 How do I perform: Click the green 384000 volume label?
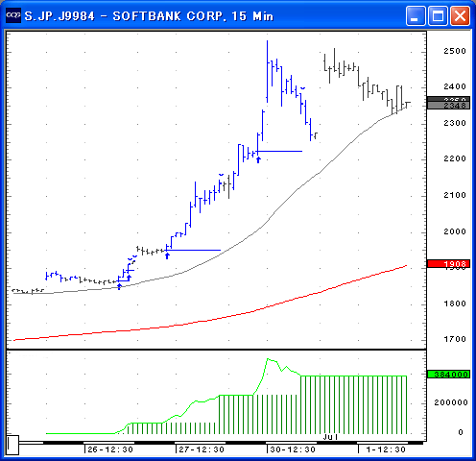point(448,375)
